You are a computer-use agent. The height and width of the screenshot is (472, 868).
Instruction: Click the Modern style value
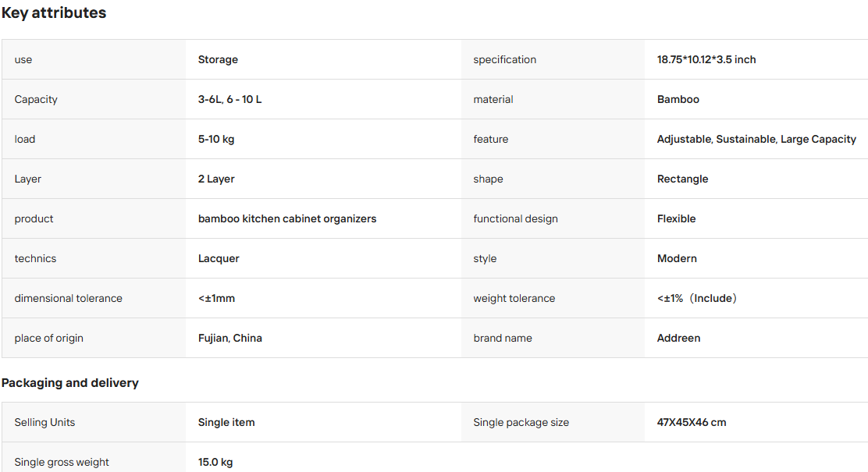[x=677, y=258]
